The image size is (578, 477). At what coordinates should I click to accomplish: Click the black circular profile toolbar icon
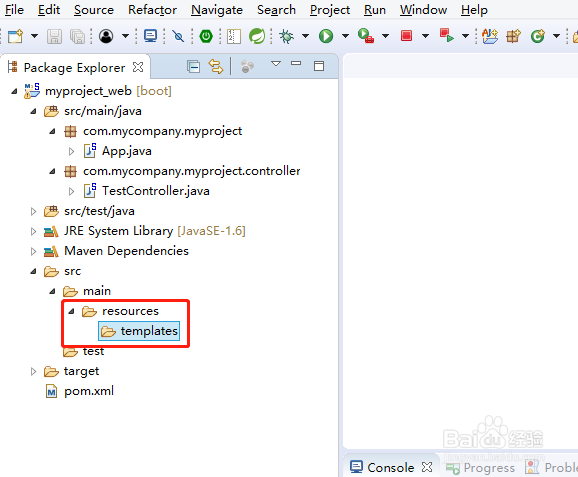point(106,36)
